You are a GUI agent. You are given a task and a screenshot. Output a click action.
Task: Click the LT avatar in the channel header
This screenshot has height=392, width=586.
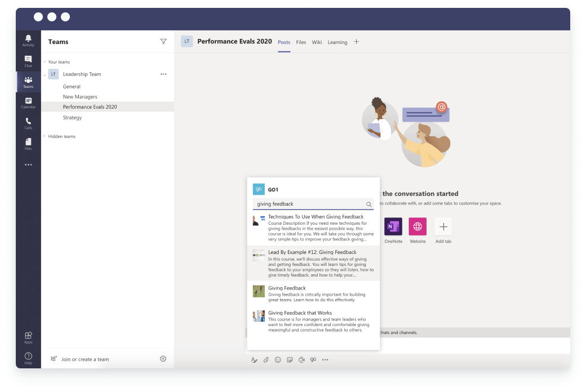point(187,41)
